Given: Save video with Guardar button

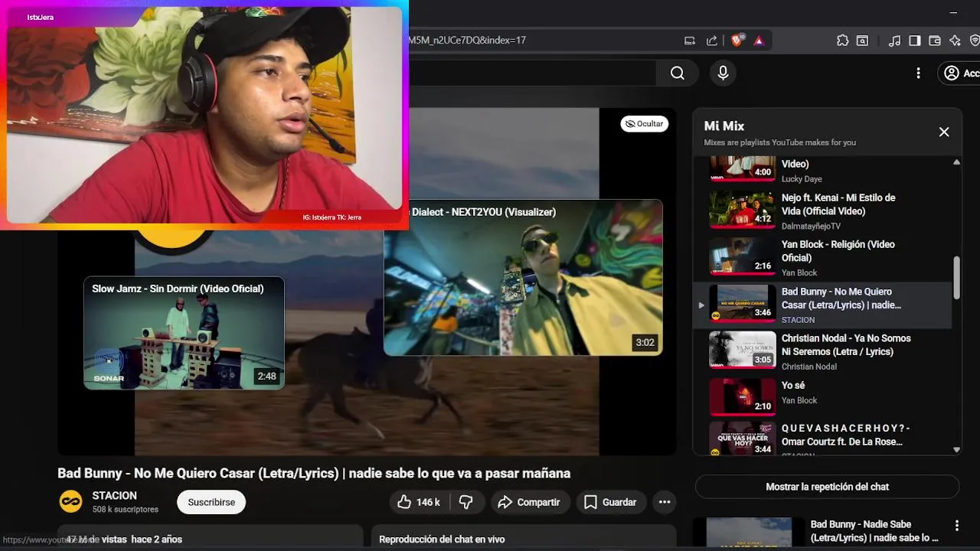Looking at the screenshot, I should point(611,502).
